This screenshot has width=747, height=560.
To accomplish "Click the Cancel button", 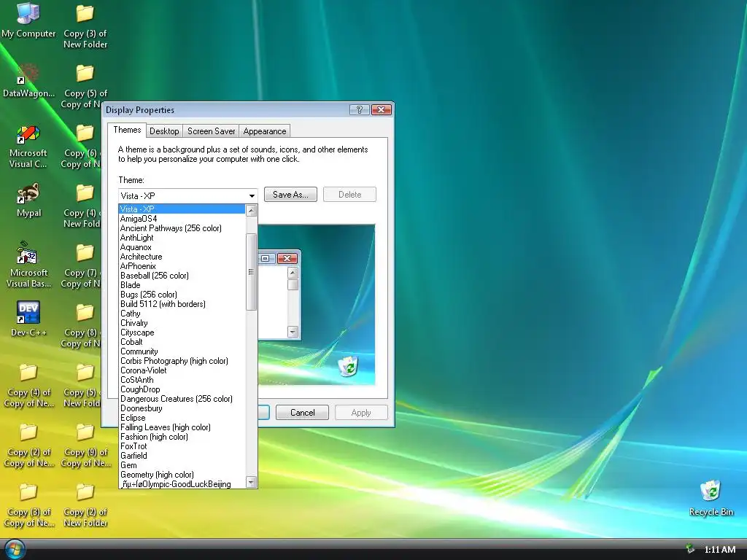I will (x=303, y=413).
